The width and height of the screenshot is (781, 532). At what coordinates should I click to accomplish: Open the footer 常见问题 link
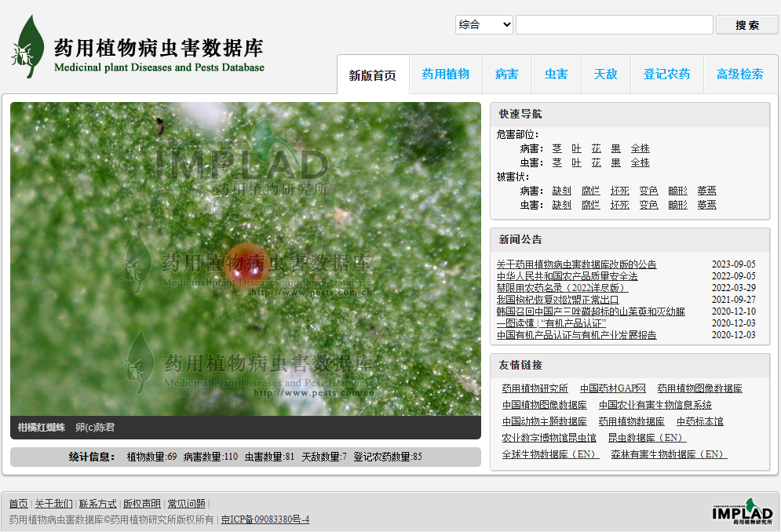pyautogui.click(x=186, y=504)
